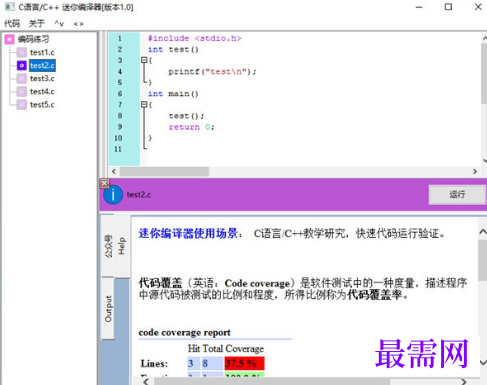The width and height of the screenshot is (487, 385).
Task: Collapse the main() function fold marker
Action: 144,104
